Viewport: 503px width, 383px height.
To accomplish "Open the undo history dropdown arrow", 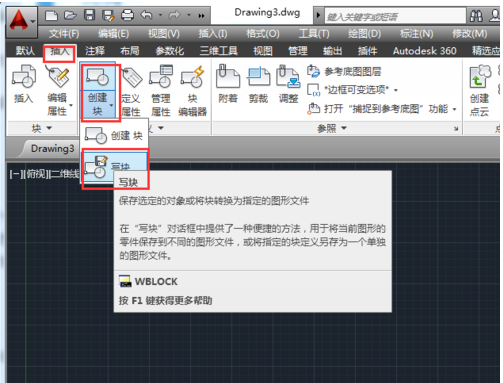I will pos(160,15).
